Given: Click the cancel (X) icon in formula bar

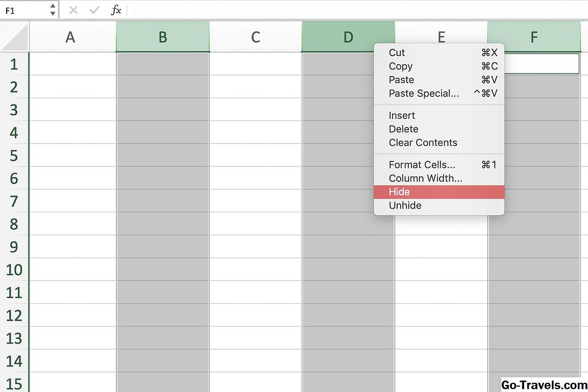Looking at the screenshot, I should 73,10.
